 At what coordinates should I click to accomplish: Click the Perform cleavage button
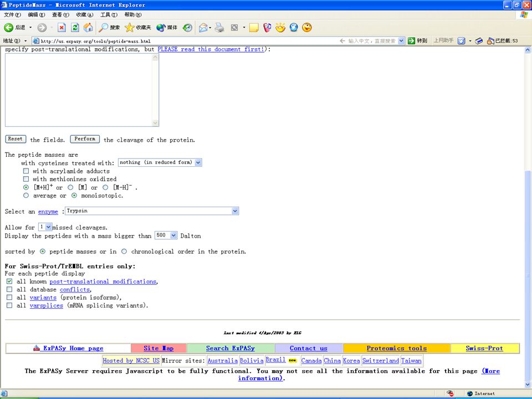pos(85,139)
